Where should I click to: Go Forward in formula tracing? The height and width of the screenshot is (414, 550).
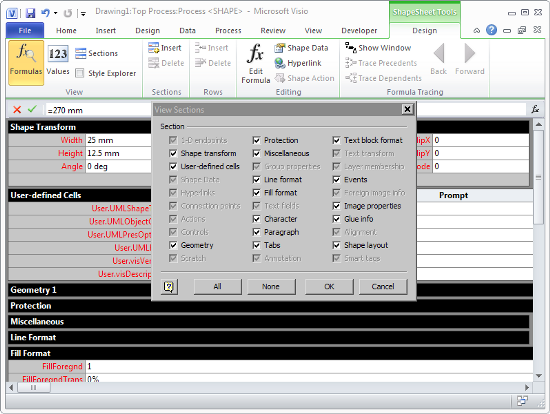[470, 59]
